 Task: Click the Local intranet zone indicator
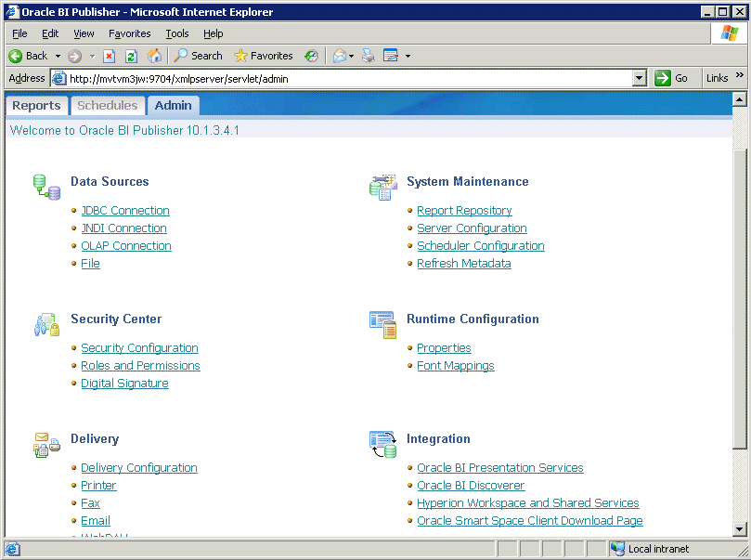650,548
